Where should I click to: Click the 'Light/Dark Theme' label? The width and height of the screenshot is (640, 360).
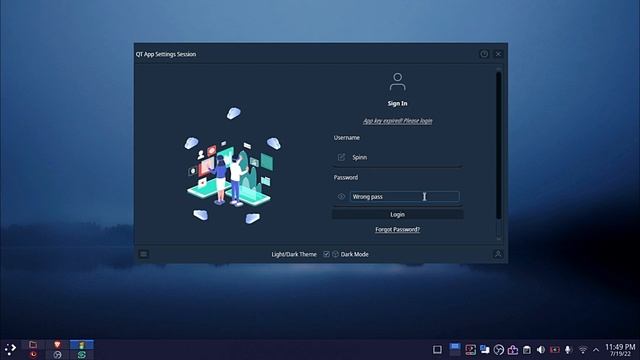coord(294,254)
